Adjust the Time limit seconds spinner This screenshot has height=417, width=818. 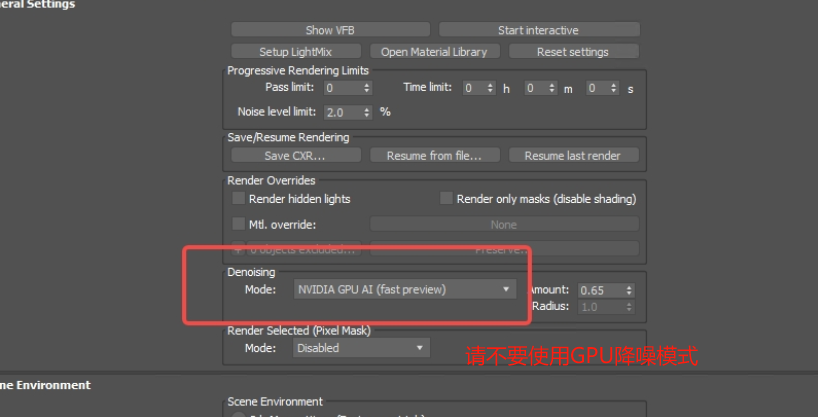coord(613,88)
